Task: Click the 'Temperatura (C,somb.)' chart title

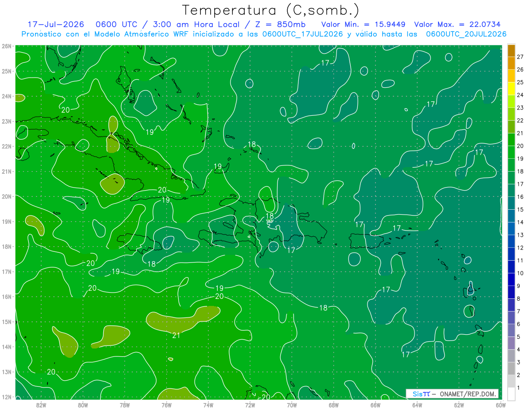Action: click(270, 11)
